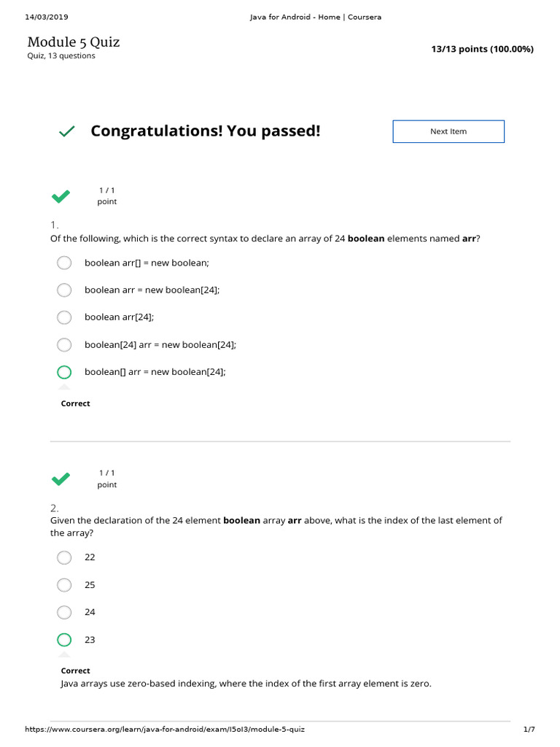Click the Correct label under question 1

pos(76,403)
